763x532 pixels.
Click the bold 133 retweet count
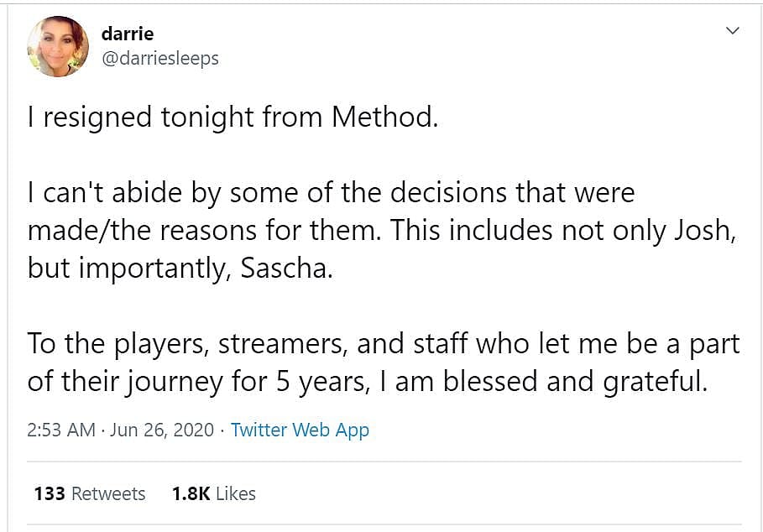click(50, 493)
